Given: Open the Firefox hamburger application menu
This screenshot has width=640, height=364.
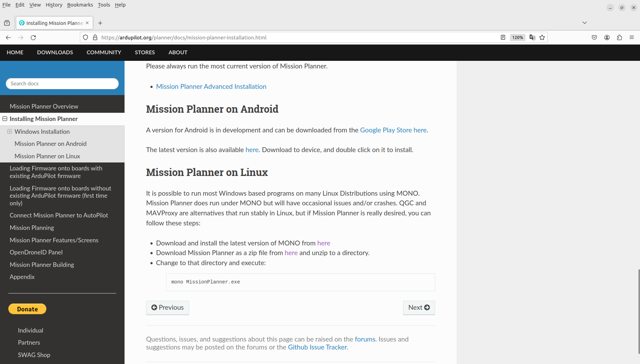Looking at the screenshot, I should pos(632,37).
